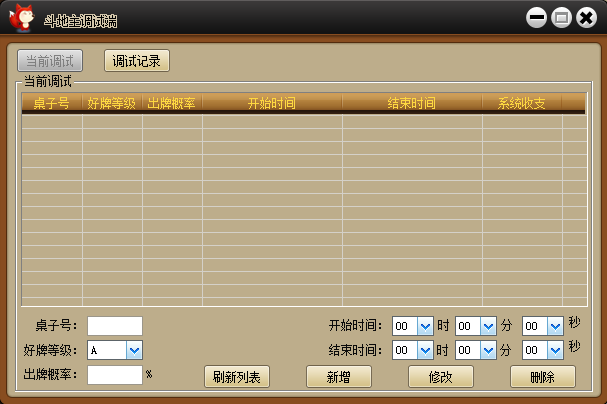607x404 pixels.
Task: Expand the 结束时间 hour dropdown
Action: click(425, 351)
